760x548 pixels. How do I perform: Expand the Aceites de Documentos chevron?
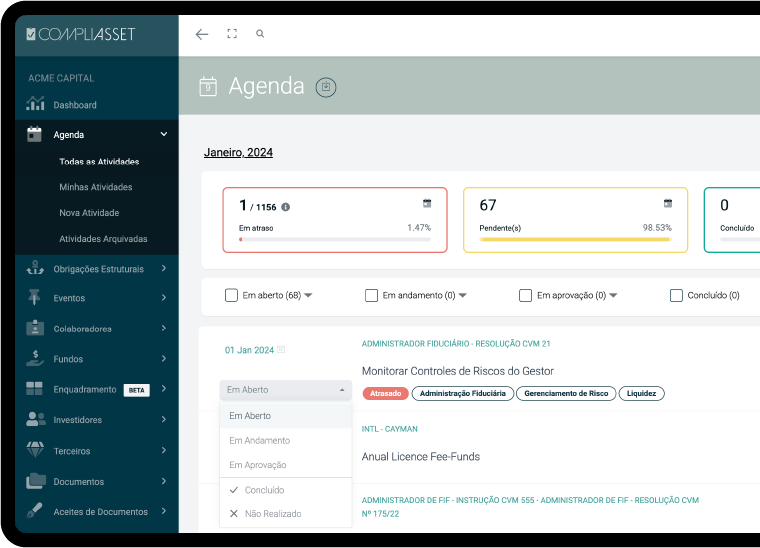164,511
